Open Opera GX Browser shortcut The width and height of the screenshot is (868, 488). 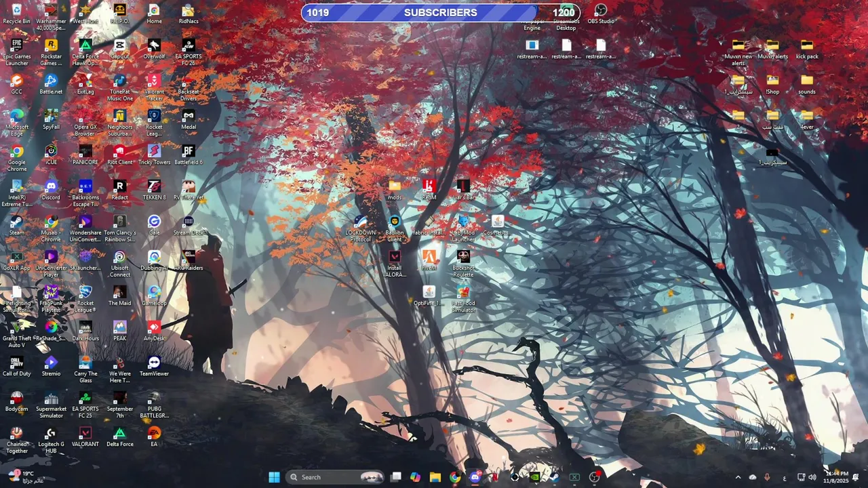click(85, 123)
